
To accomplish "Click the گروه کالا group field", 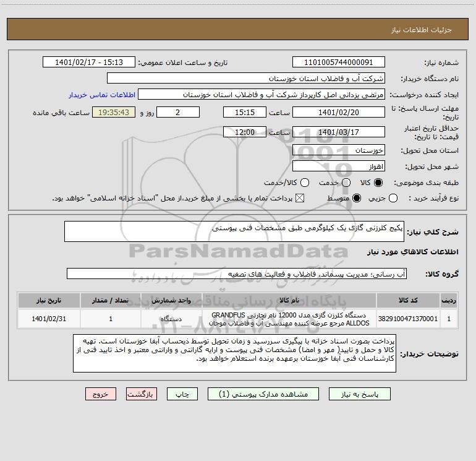I will coord(237,274).
